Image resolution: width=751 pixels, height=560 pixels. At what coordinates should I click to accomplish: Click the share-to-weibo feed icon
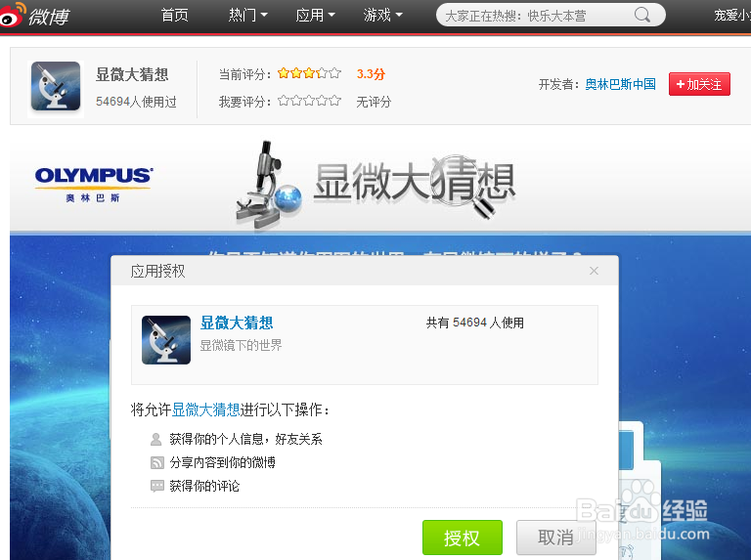tap(157, 462)
